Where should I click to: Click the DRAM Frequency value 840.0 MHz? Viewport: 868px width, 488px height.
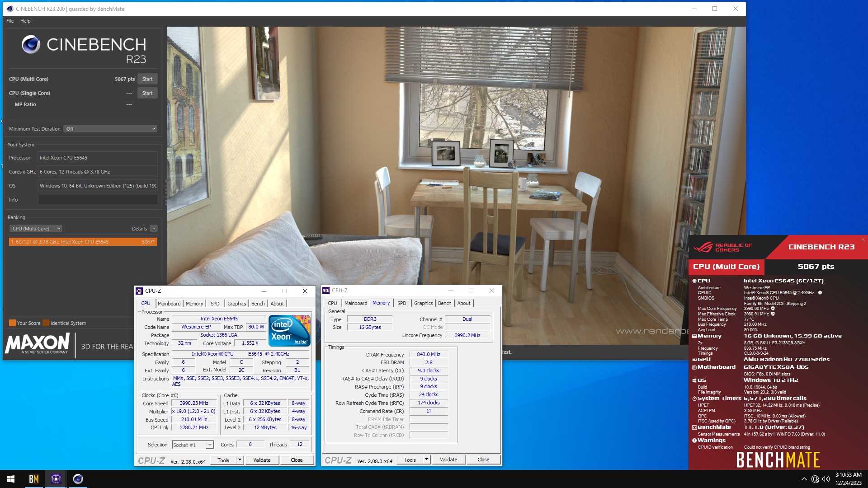(x=429, y=355)
